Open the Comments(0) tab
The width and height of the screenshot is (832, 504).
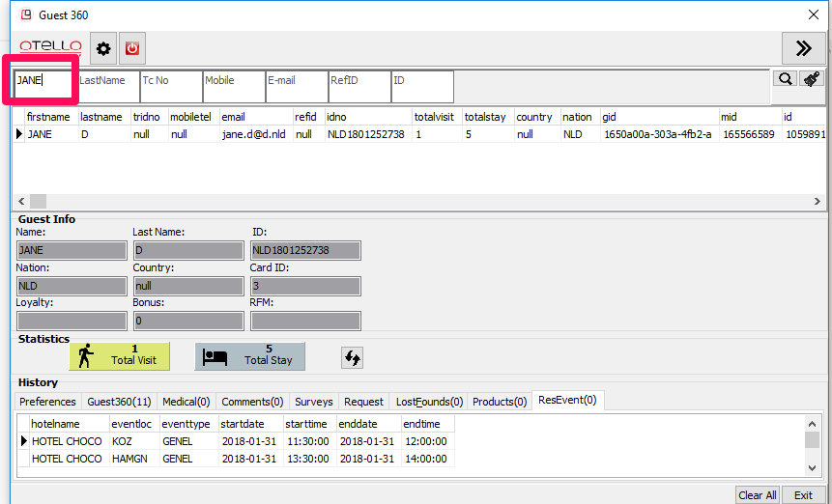[252, 402]
